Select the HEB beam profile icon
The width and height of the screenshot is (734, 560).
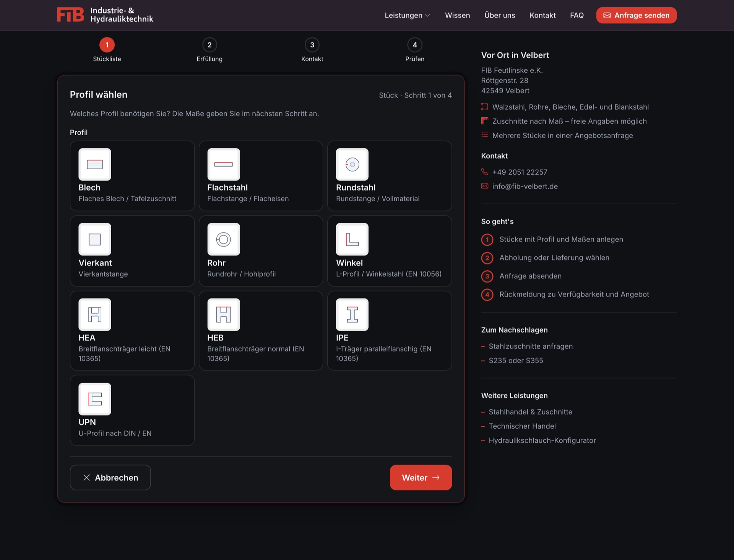224,314
